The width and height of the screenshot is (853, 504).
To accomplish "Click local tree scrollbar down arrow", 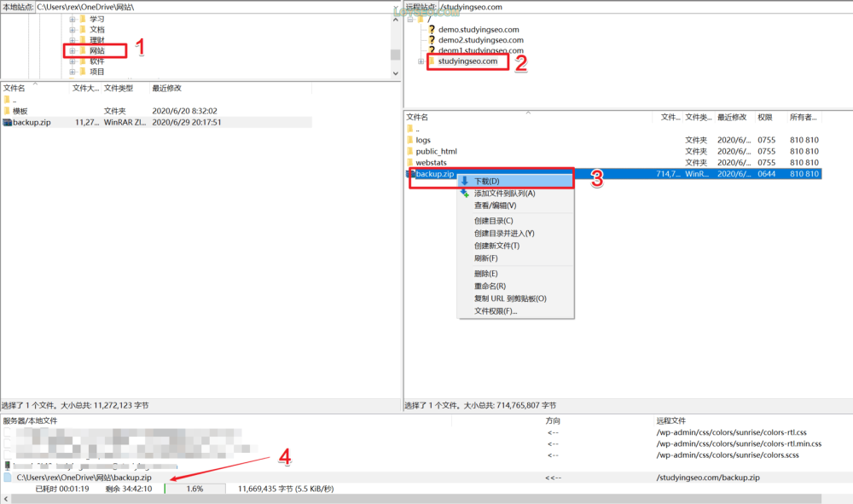I will pos(396,72).
